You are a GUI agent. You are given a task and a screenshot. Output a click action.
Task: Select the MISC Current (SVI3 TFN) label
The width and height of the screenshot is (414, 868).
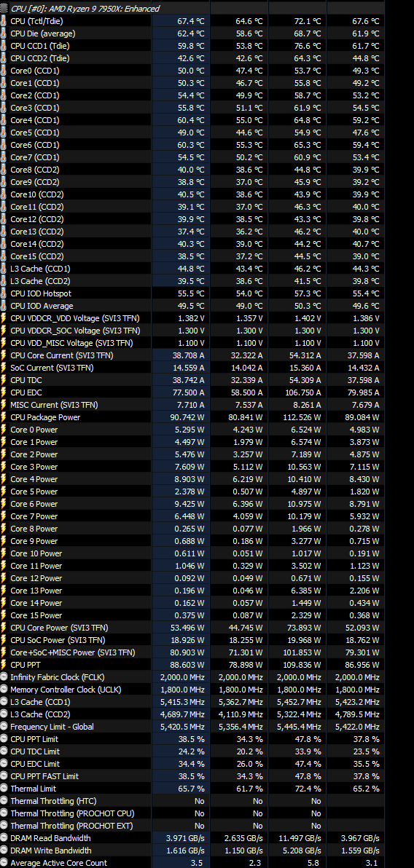coord(55,405)
